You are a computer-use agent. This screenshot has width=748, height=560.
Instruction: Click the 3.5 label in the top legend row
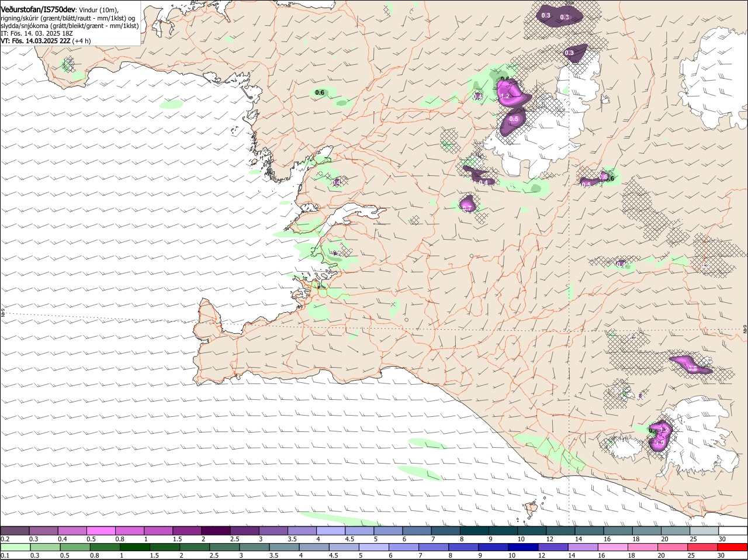292,539
